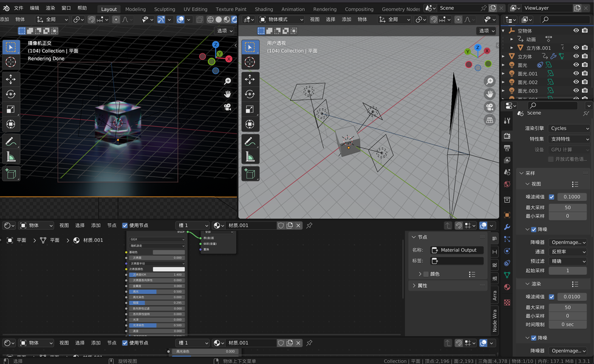594x364 pixels.
Task: Toggle the viewport 降噪 checkbox
Action: pyautogui.click(x=534, y=229)
